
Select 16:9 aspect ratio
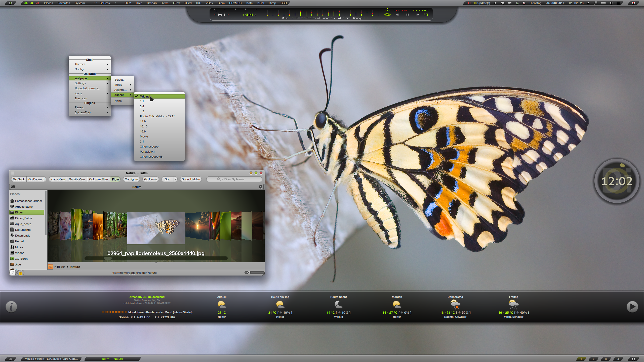(159, 131)
